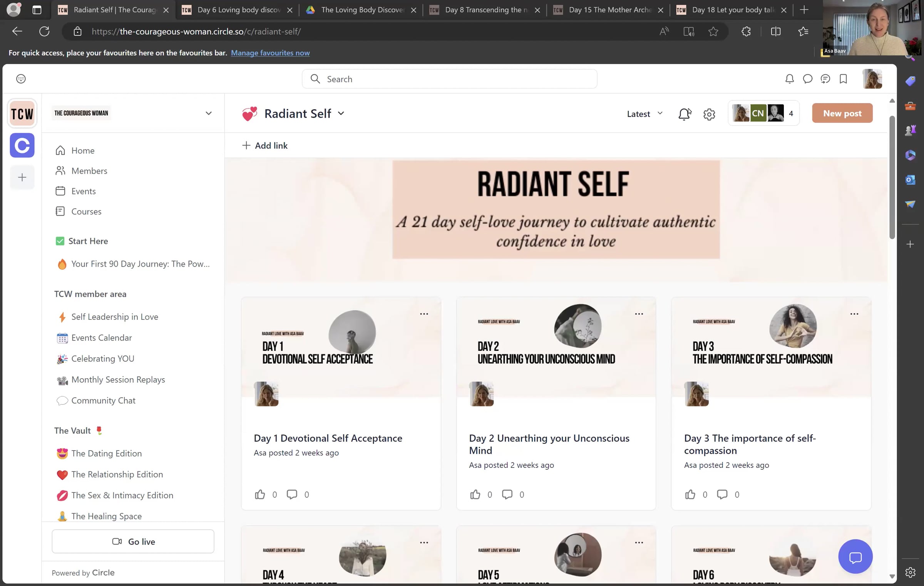The image size is (924, 586).
Task: Open browser extensions puzzle icon
Action: click(x=746, y=31)
